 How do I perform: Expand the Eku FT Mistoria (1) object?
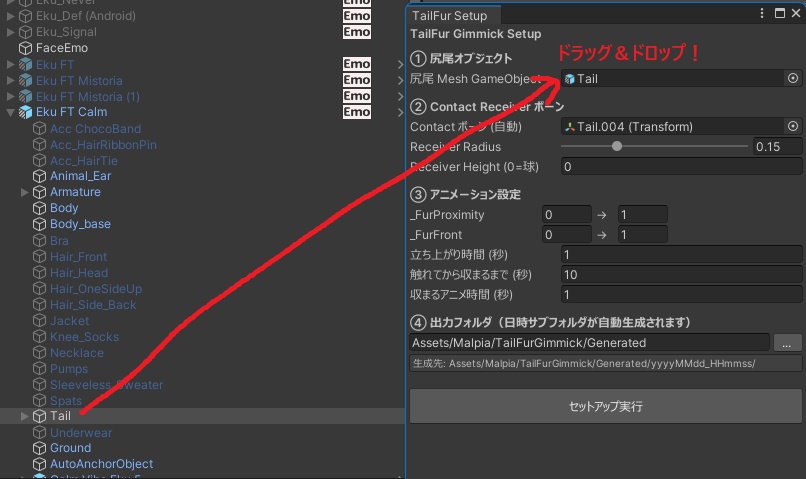pos(10,97)
